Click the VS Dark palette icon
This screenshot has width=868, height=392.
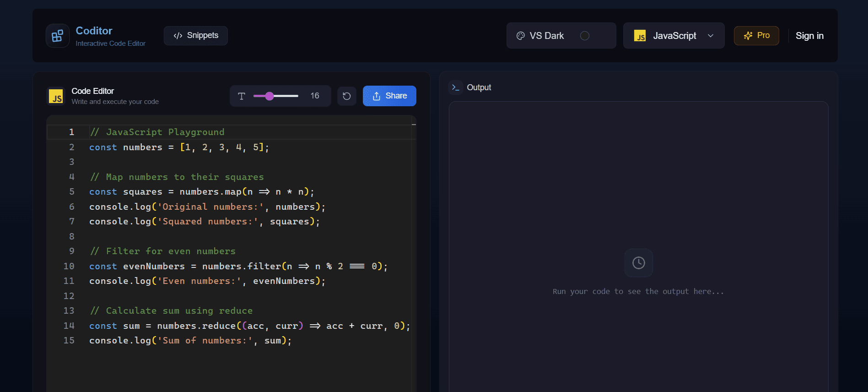pos(521,36)
